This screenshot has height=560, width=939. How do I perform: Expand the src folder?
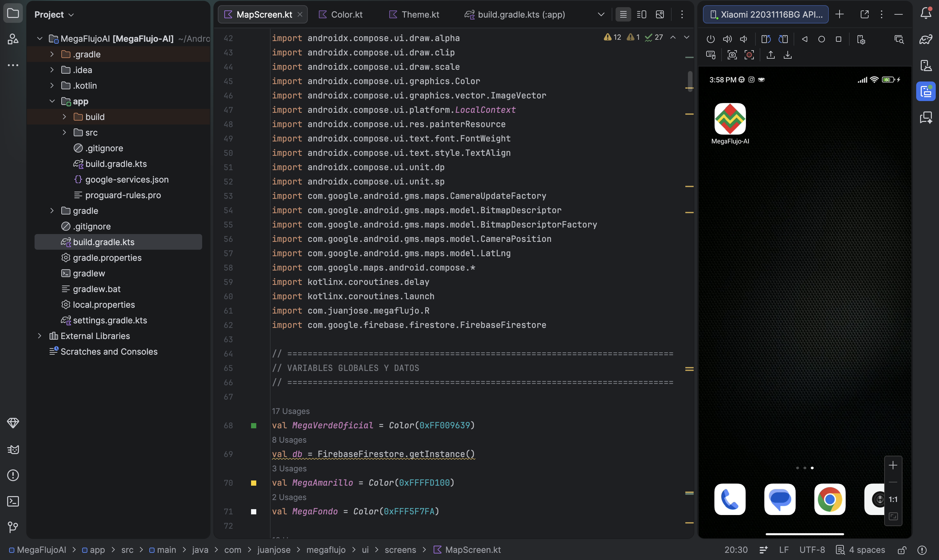pos(64,132)
